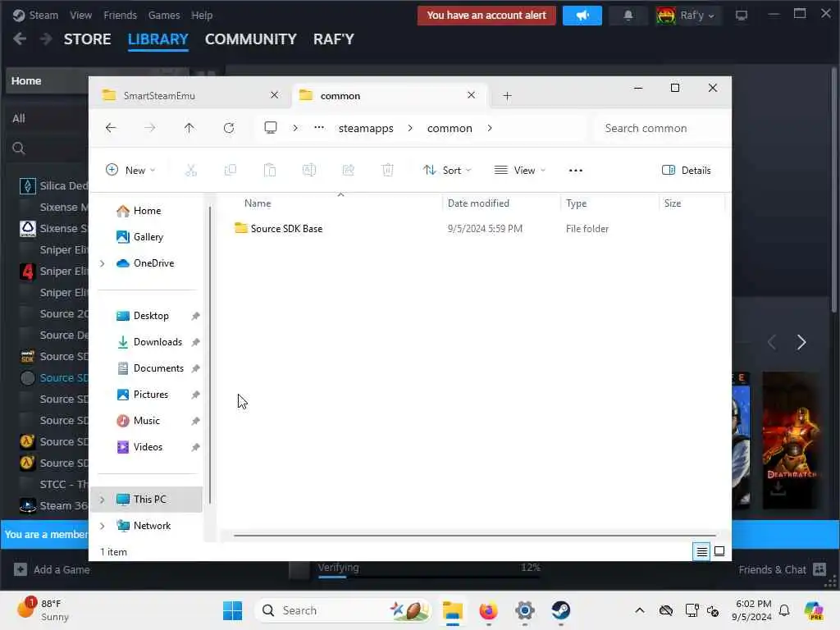Open Settings gear in the taskbar
The image size is (840, 630).
coord(525,610)
